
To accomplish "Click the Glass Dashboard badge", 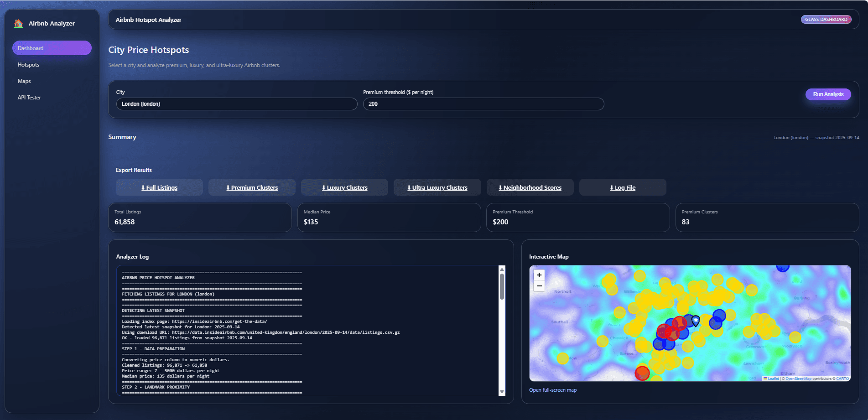I will click(826, 20).
